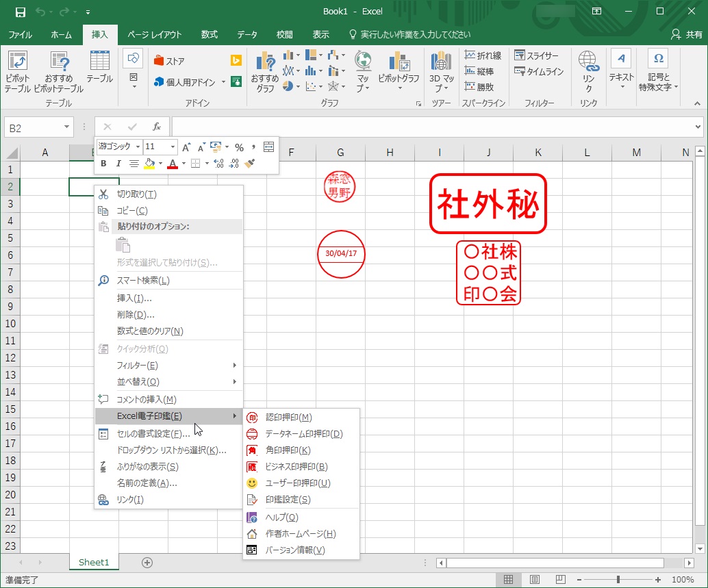Viewport: 708px width, 588px height.
Task: Toggle italic in the mini toolbar
Action: (118, 164)
